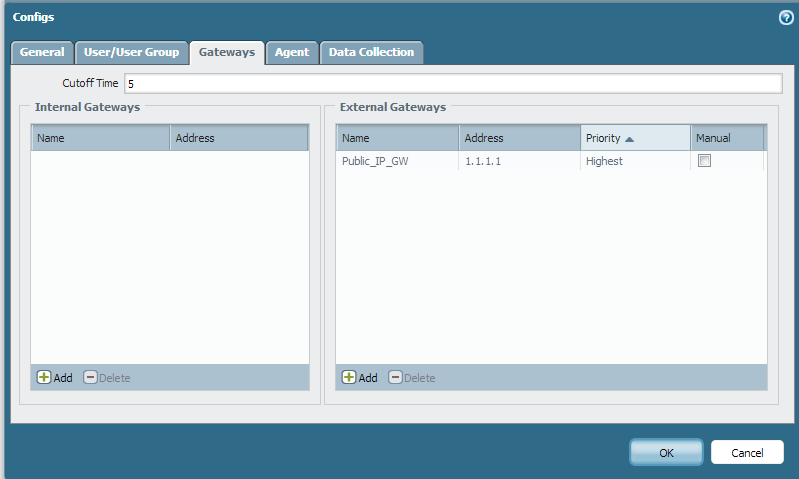Sort by the Priority column header
The width and height of the screenshot is (799, 479).
tap(603, 138)
